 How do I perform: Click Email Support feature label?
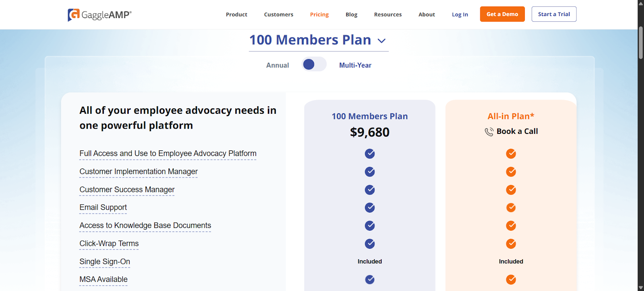(103, 207)
